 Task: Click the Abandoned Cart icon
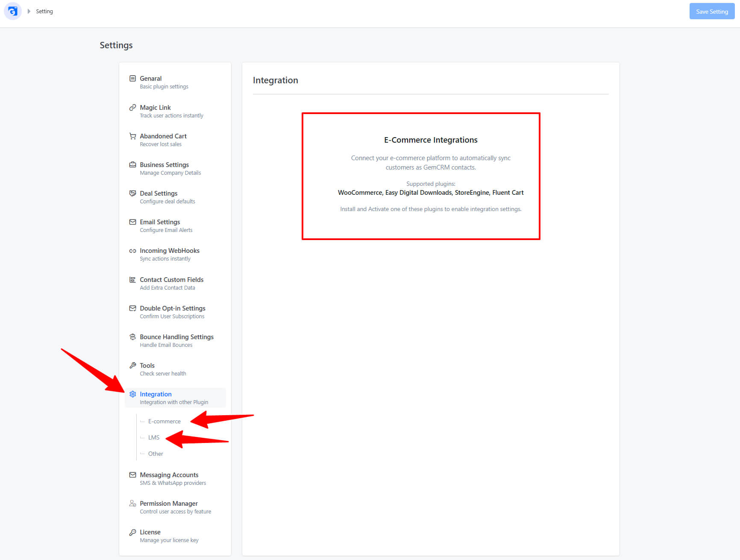(132, 136)
